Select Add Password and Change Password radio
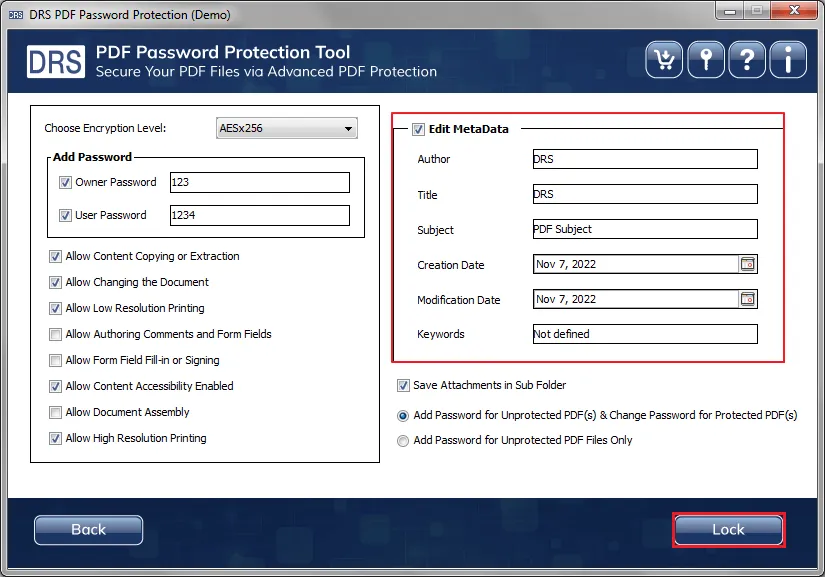This screenshot has width=825, height=577. pos(403,416)
